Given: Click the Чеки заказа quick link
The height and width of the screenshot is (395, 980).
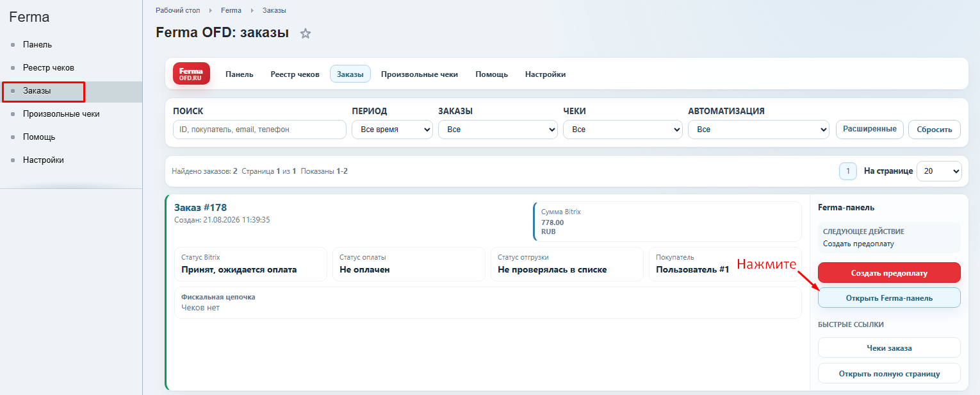Looking at the screenshot, I should (889, 348).
